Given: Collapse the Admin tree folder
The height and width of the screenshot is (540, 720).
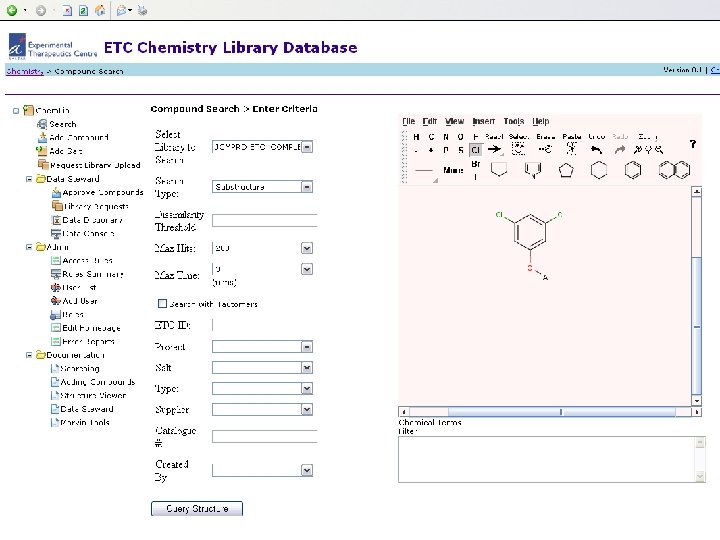Looking at the screenshot, I should click(29, 247).
